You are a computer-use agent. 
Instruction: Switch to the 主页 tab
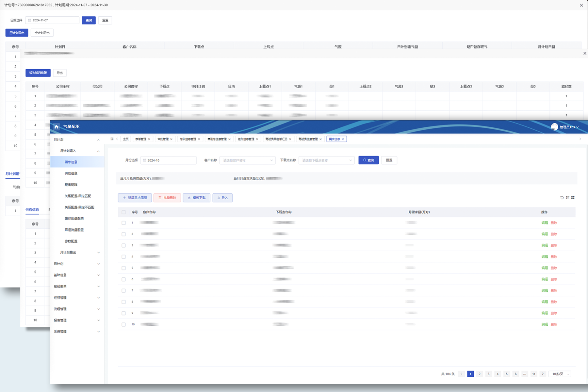pos(126,139)
